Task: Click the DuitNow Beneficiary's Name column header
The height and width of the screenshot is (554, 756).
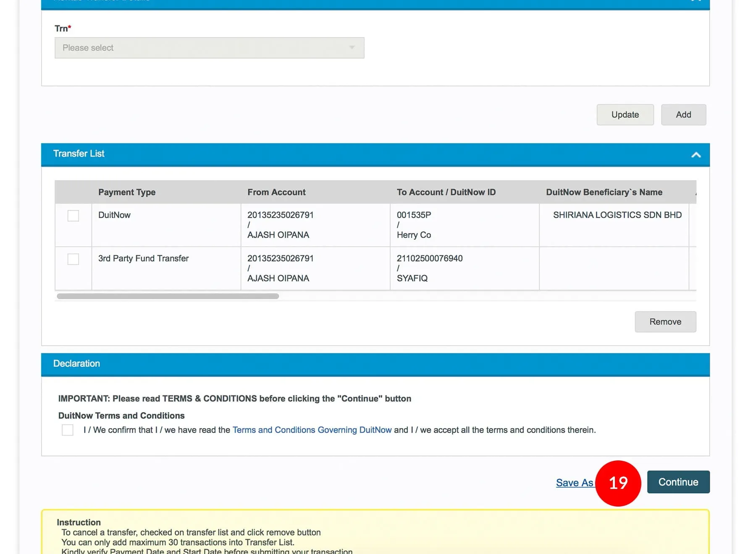Action: click(604, 192)
